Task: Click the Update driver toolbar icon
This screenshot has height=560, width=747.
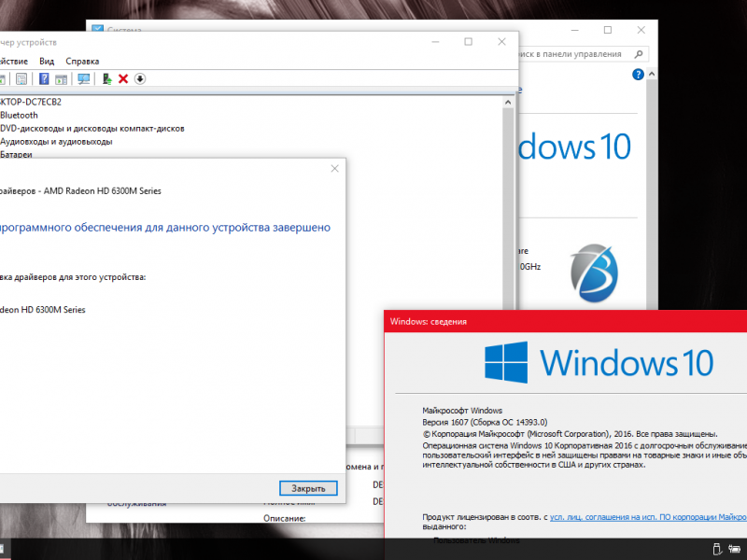Action: tap(106, 79)
